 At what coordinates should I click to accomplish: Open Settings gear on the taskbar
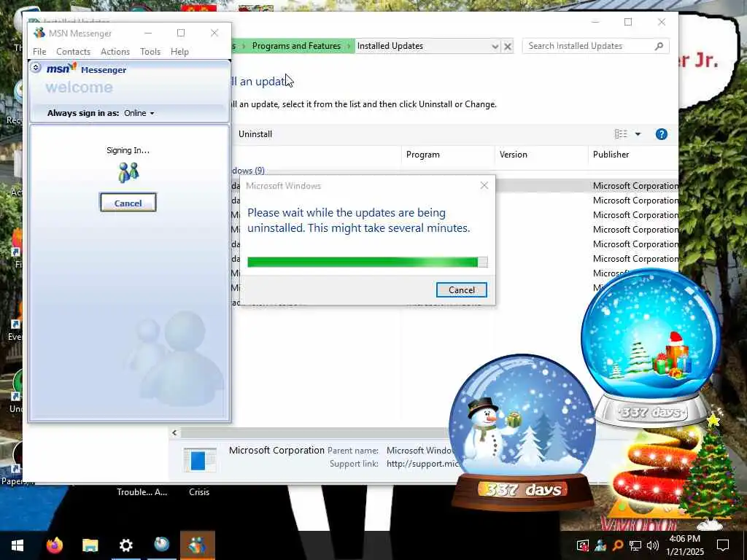(125, 545)
